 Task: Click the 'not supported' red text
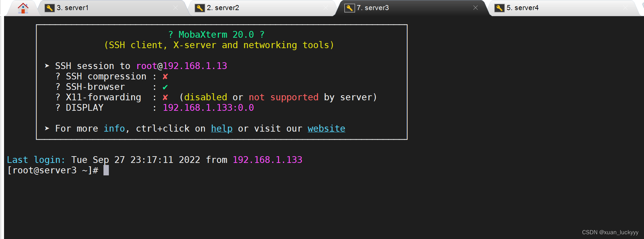(284, 98)
